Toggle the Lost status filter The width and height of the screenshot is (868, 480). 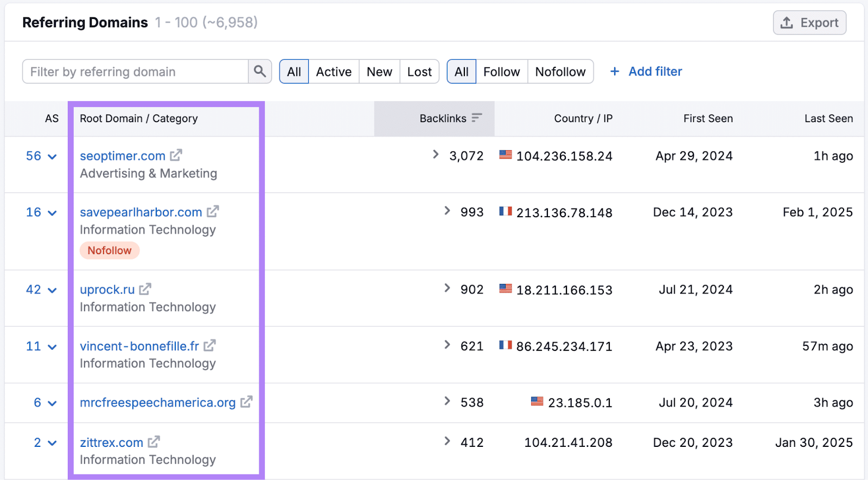click(x=419, y=72)
